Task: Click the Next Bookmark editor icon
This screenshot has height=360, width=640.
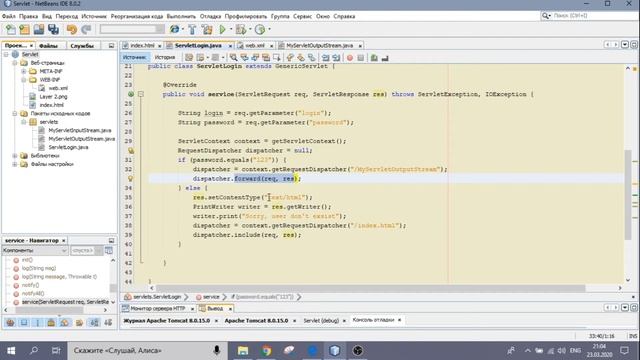Action: pyautogui.click(x=301, y=58)
